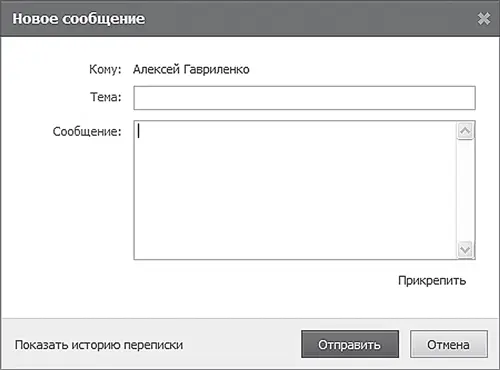This screenshot has height=370, width=500.
Task: Click the Сообщение: field label
Action: pos(87,131)
